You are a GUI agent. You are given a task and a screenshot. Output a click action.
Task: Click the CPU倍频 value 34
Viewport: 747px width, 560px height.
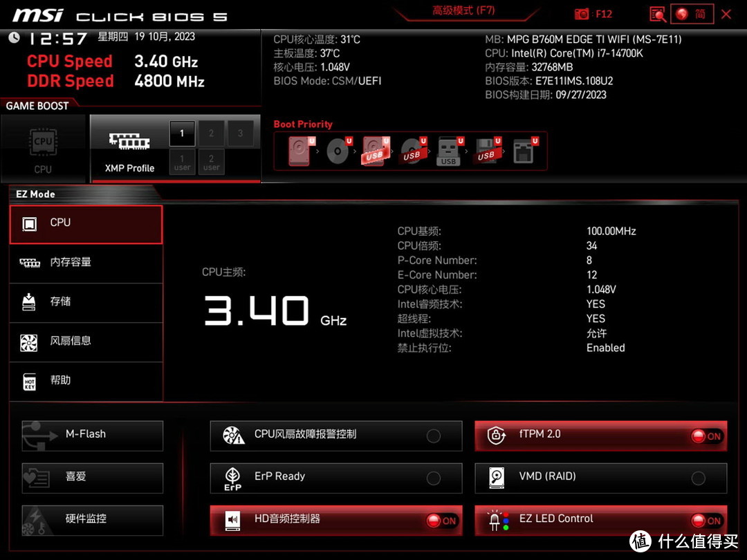point(591,245)
